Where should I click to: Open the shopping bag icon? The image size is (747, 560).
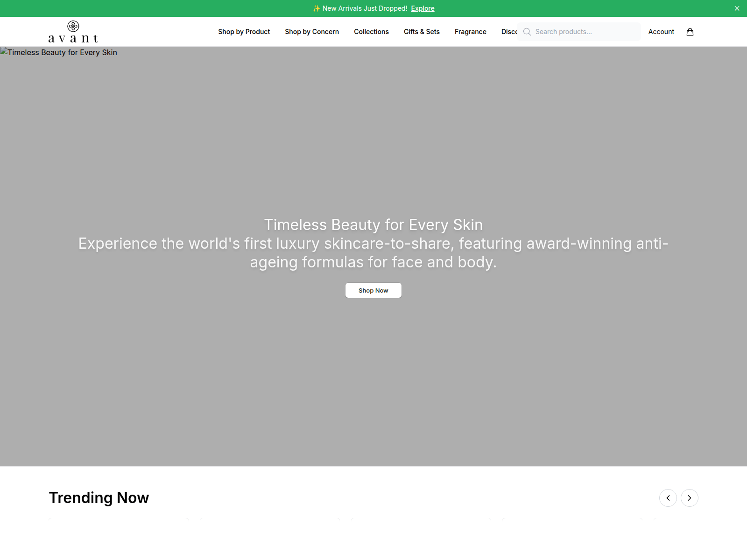690,32
